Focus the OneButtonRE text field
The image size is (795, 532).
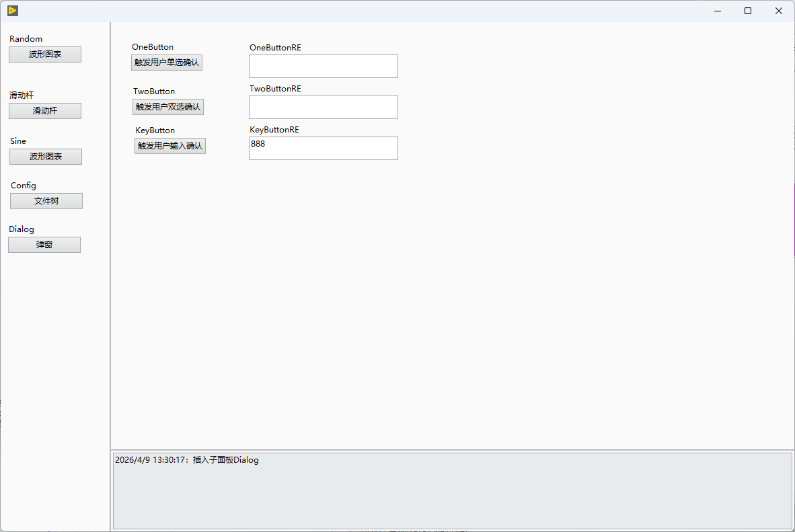coord(324,67)
